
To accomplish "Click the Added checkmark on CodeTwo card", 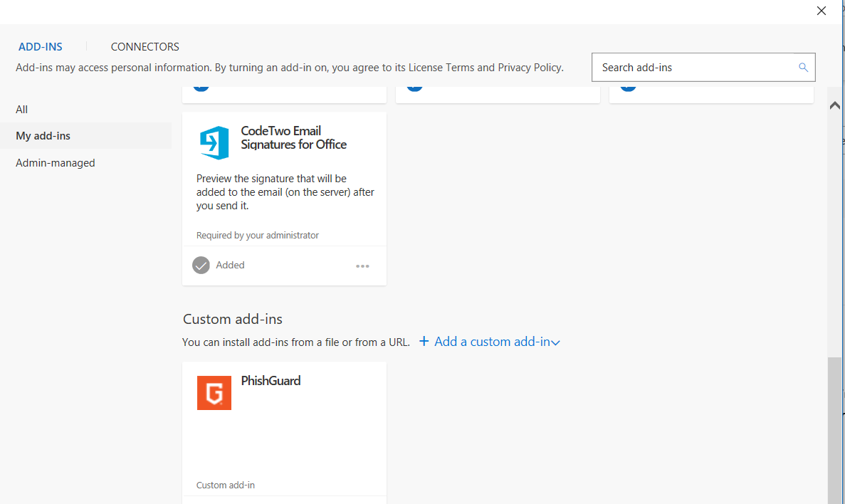I will pyautogui.click(x=201, y=266).
